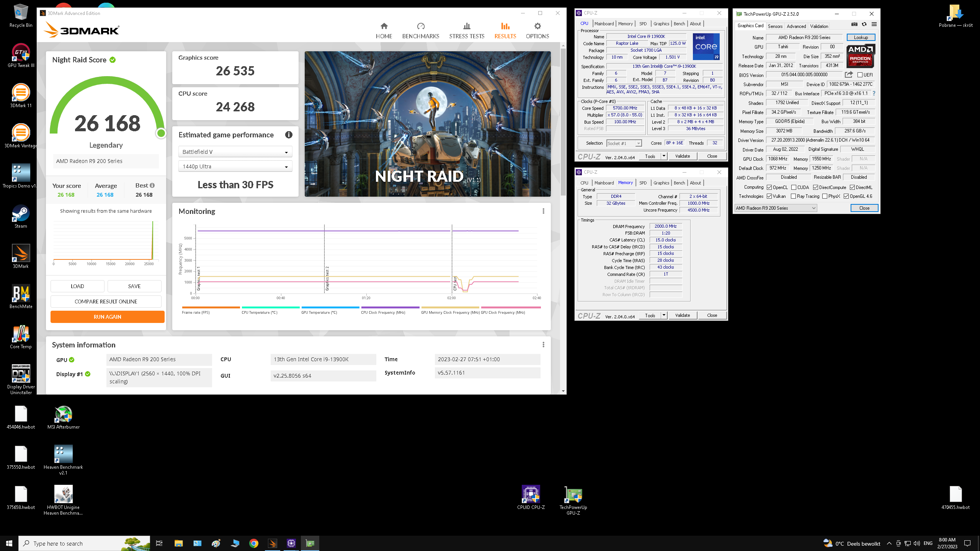Open the Monitoring panel three-dot menu
This screenshot has width=980, height=551.
543,211
